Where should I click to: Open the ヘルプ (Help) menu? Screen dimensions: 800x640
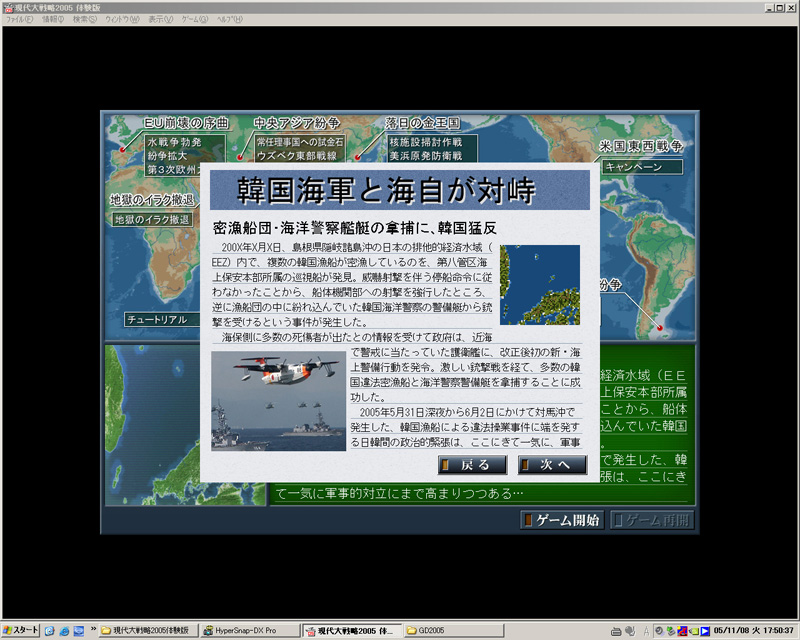pyautogui.click(x=229, y=19)
